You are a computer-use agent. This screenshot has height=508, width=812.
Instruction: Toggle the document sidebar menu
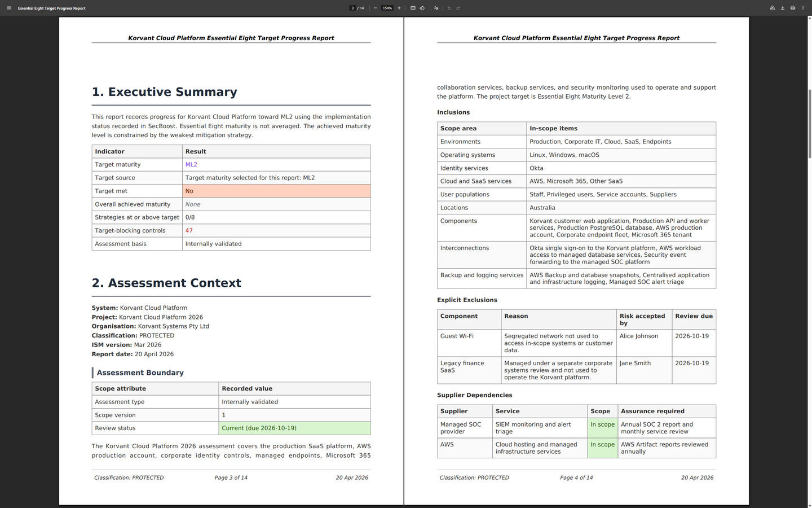(8, 8)
